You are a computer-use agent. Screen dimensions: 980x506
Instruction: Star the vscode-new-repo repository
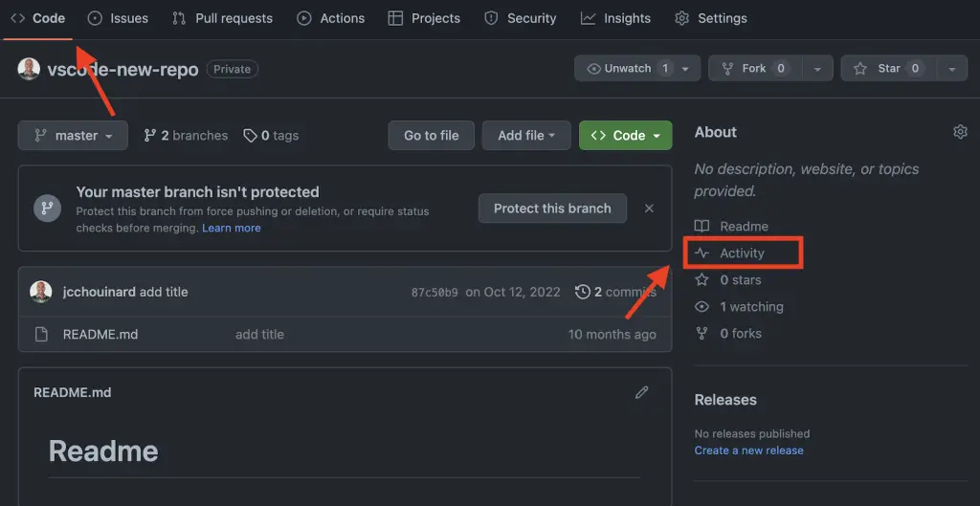[x=877, y=69]
